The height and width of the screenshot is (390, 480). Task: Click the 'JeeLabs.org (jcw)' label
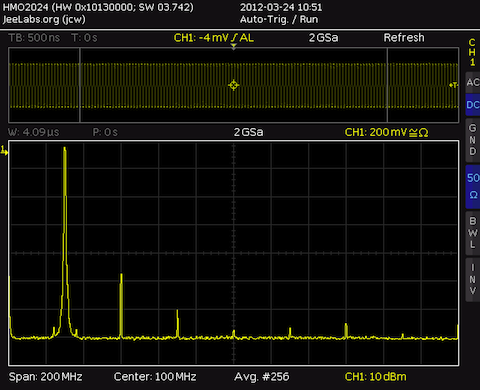pyautogui.click(x=44, y=19)
